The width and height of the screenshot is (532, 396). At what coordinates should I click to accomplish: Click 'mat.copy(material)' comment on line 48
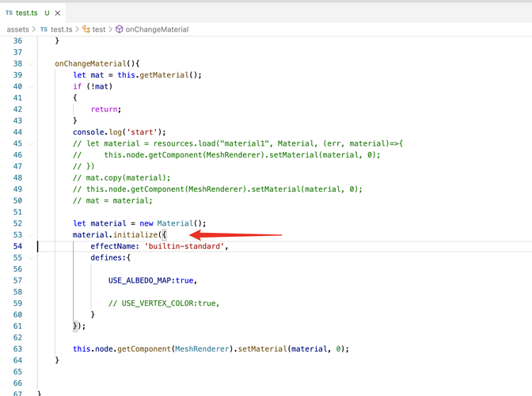[x=126, y=178]
